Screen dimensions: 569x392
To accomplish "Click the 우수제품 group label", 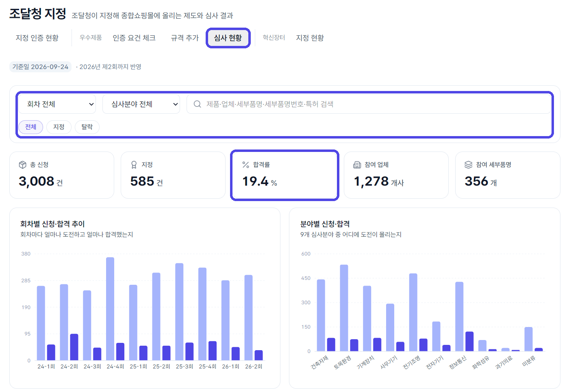I will coord(91,37).
